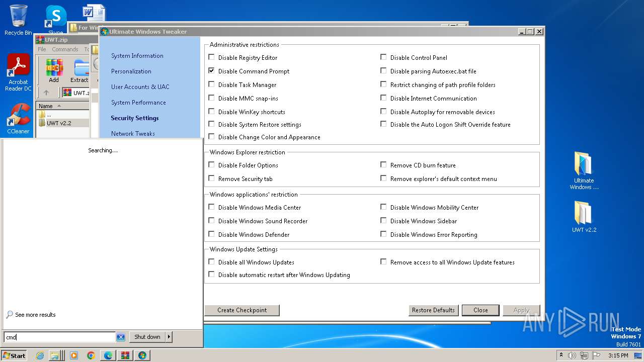This screenshot has width=644, height=362.
Task: Open the Network Tweaks section
Action: [x=133, y=134]
